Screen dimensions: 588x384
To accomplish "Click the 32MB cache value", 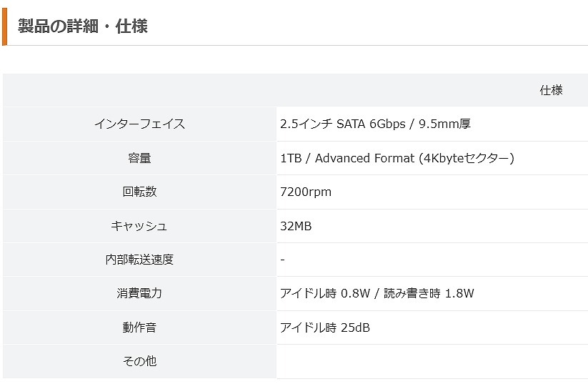I will [x=296, y=226].
